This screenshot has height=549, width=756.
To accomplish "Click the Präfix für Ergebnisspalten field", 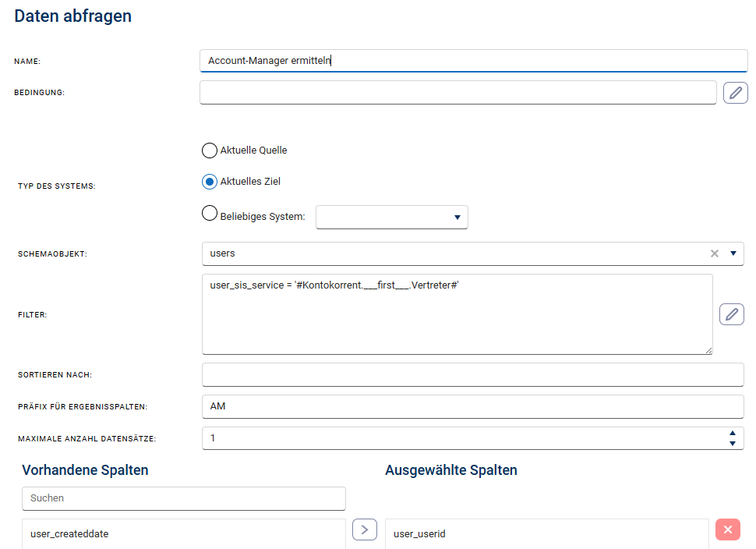I will [x=472, y=406].
